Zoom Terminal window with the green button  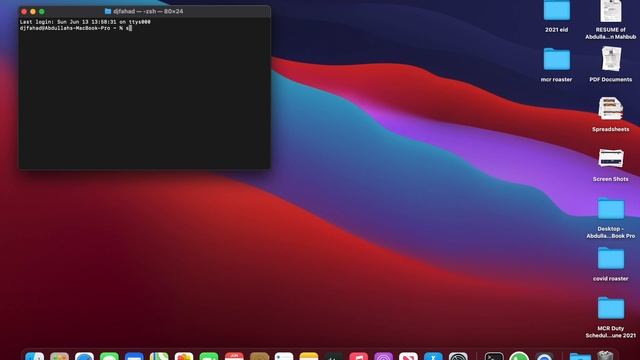click(x=42, y=11)
